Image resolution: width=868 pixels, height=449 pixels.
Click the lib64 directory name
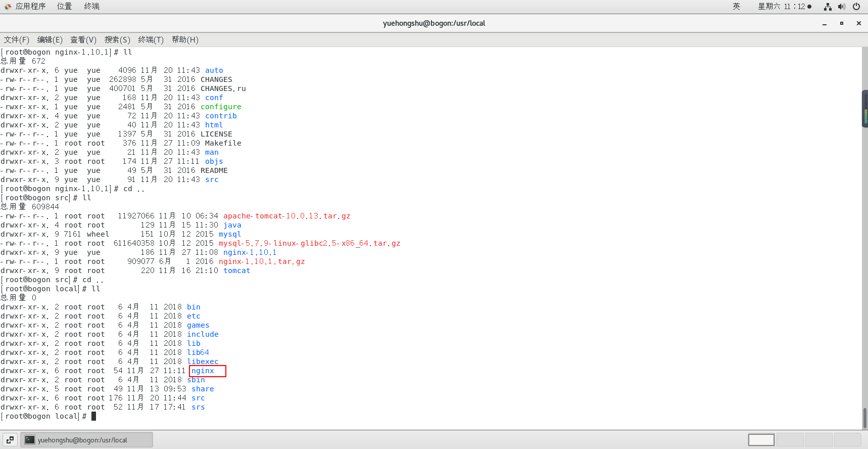point(198,352)
